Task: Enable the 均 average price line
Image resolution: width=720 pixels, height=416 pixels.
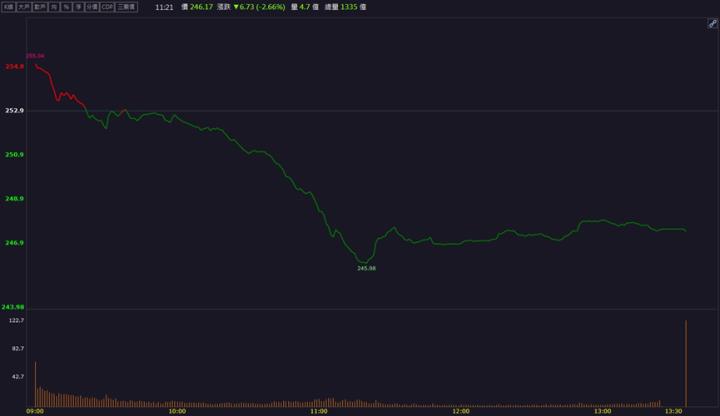Action: tap(54, 6)
